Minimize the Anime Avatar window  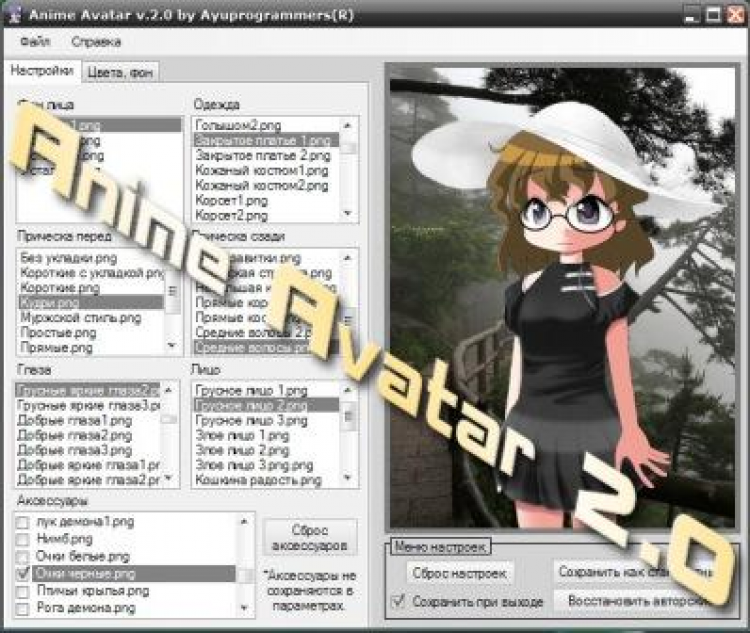coord(690,15)
